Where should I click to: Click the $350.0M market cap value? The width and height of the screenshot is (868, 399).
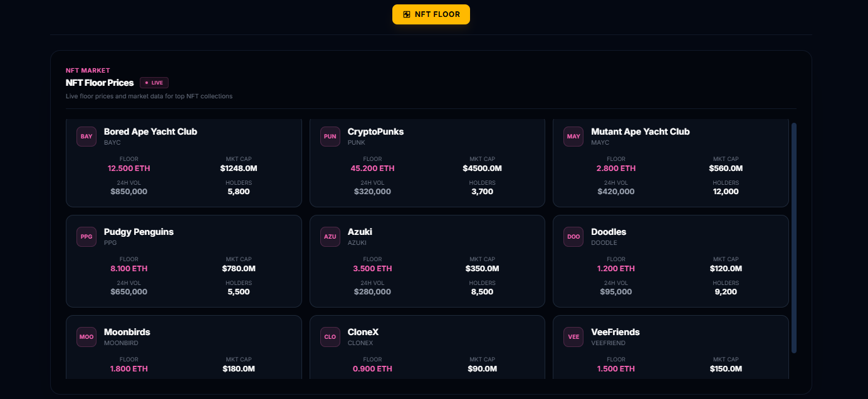point(482,269)
